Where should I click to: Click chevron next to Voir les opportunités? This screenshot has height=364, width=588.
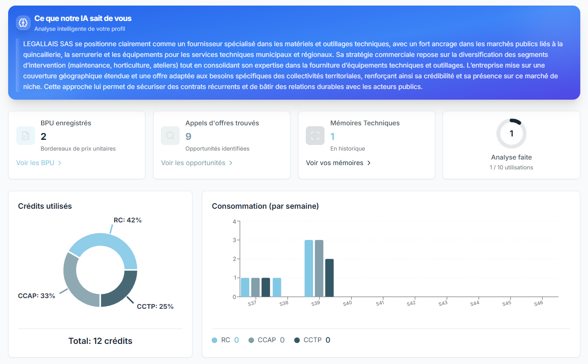231,163
